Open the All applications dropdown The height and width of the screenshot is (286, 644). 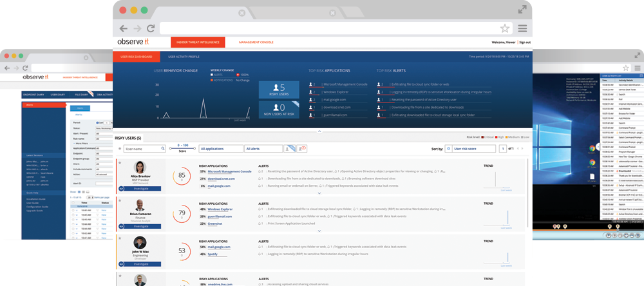click(220, 149)
